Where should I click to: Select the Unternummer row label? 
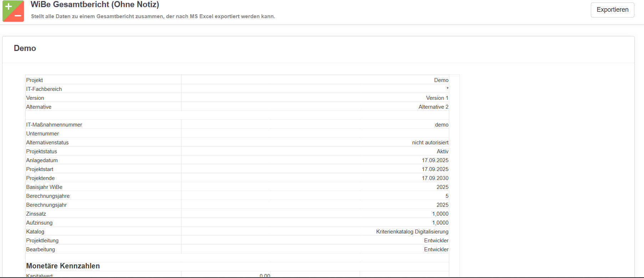click(x=42, y=134)
